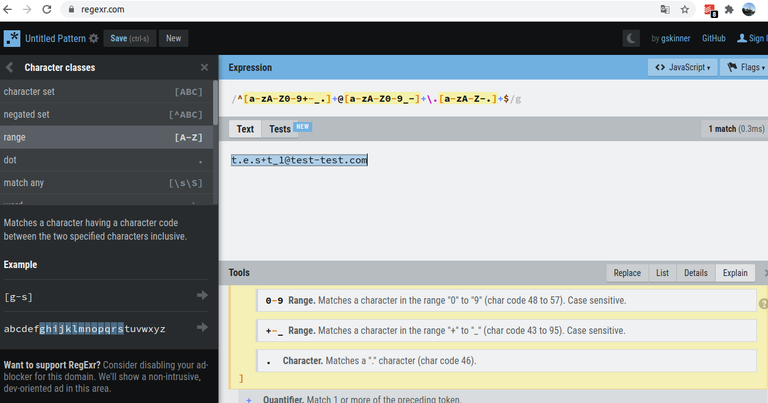Go back from Character classes panel
768x403 pixels.
point(9,68)
